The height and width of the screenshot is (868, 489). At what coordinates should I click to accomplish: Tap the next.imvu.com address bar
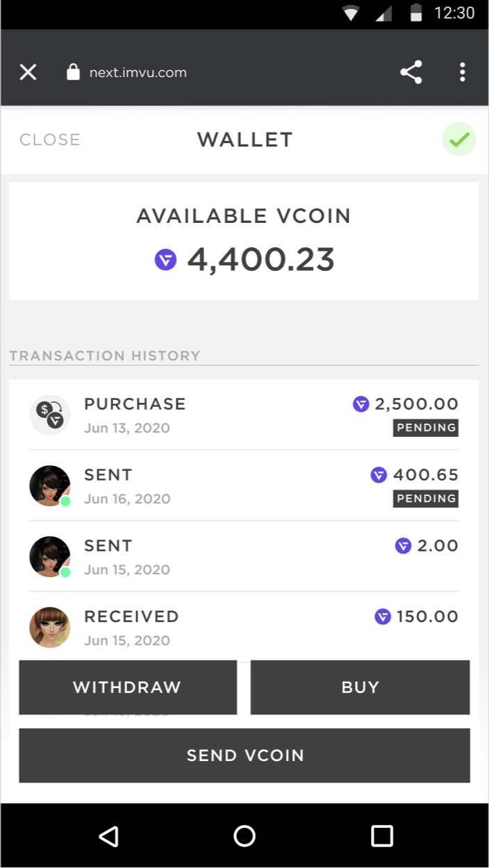pyautogui.click(x=137, y=72)
